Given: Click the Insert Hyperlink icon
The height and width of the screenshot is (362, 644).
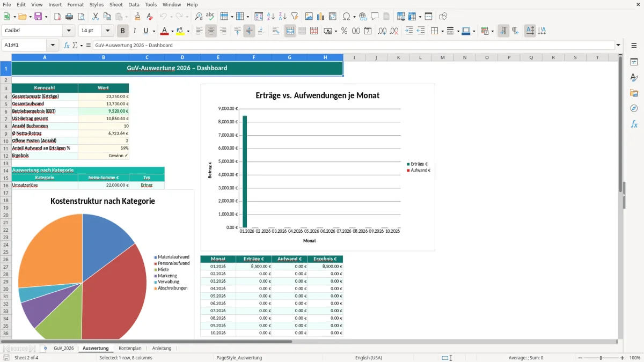Looking at the screenshot, I should pos(363,16).
